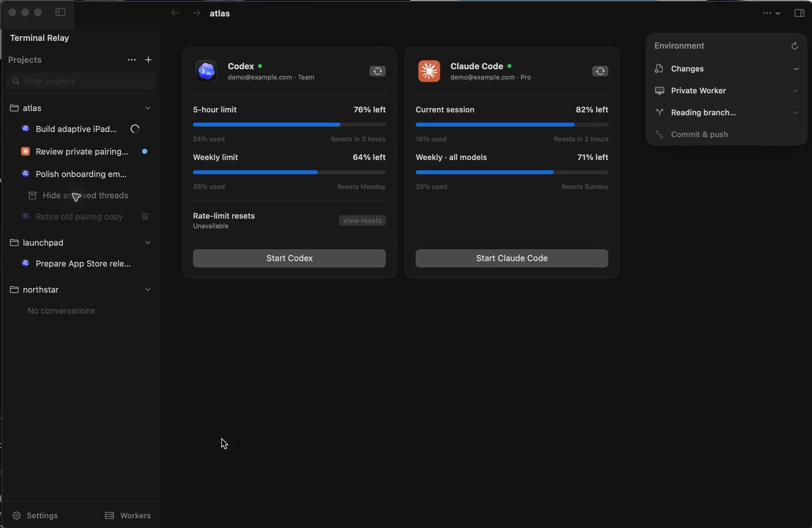Click the Start Claude Code button
This screenshot has width=812, height=528.
[512, 258]
